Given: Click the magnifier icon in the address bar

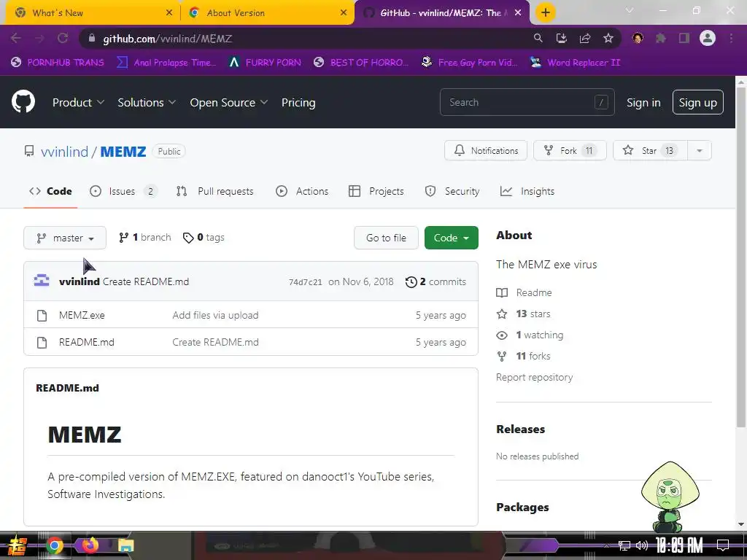Looking at the screenshot, I should click(x=538, y=38).
